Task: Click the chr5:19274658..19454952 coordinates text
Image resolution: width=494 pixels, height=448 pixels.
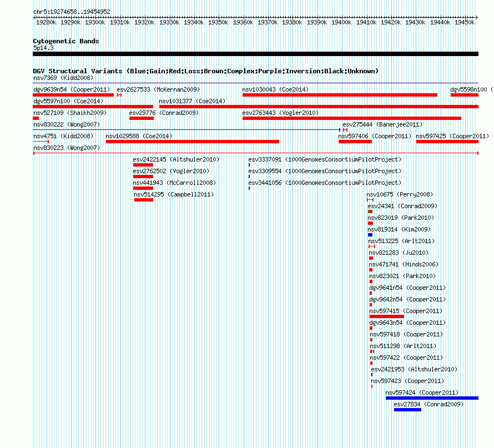Action: coord(72,12)
